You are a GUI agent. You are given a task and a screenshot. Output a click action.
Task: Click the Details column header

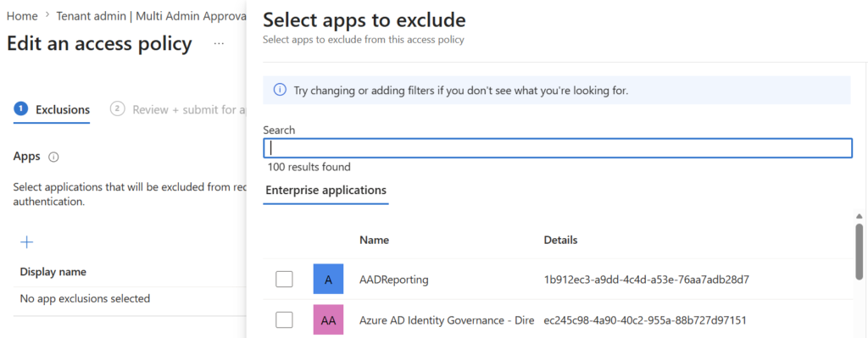pyautogui.click(x=561, y=240)
